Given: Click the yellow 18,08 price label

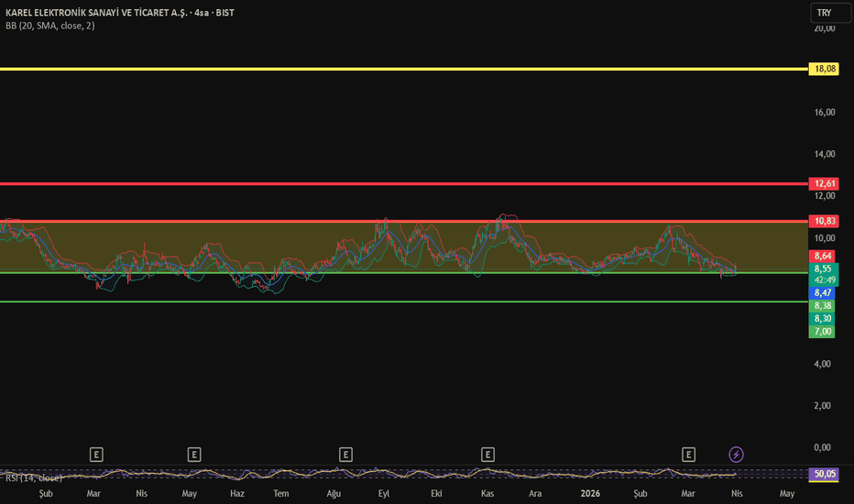Looking at the screenshot, I should (824, 69).
